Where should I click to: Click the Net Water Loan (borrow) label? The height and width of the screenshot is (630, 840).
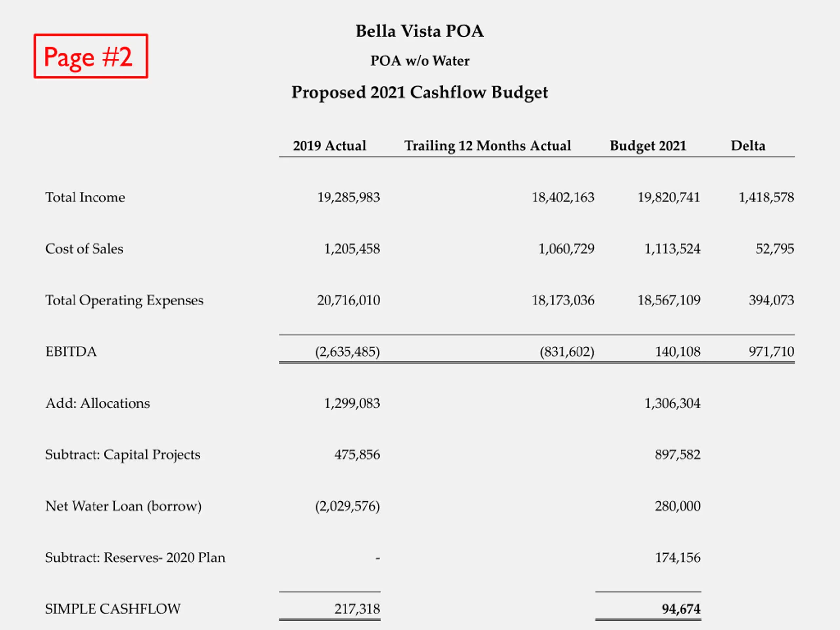coord(123,506)
